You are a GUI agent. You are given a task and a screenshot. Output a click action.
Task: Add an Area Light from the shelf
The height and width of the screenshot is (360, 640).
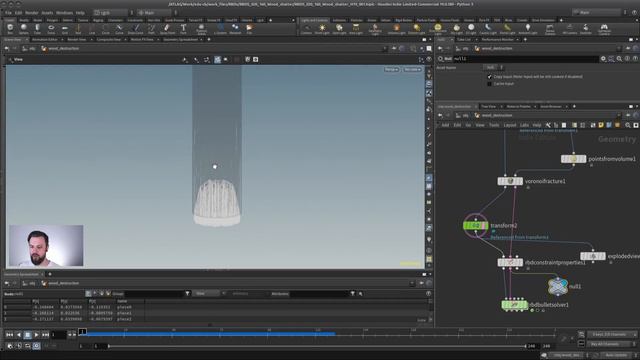coord(356,29)
